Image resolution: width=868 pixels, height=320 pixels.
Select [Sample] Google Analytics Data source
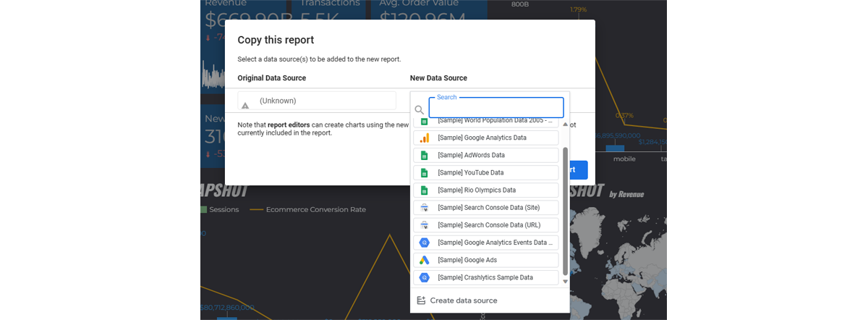pyautogui.click(x=486, y=138)
